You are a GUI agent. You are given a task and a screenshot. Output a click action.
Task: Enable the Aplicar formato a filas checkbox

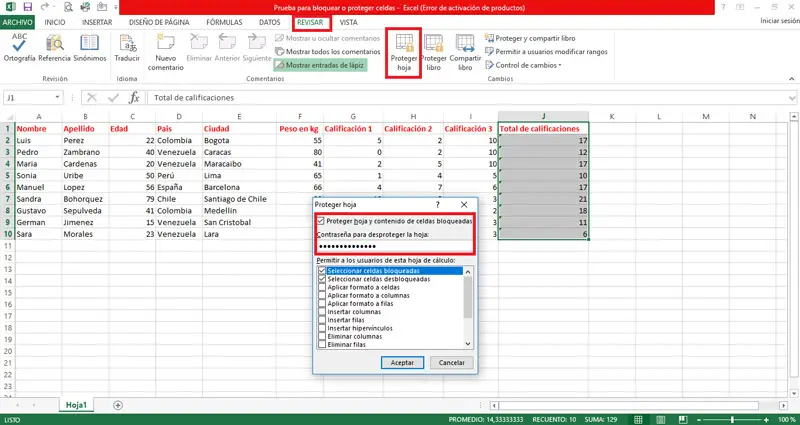[321, 304]
